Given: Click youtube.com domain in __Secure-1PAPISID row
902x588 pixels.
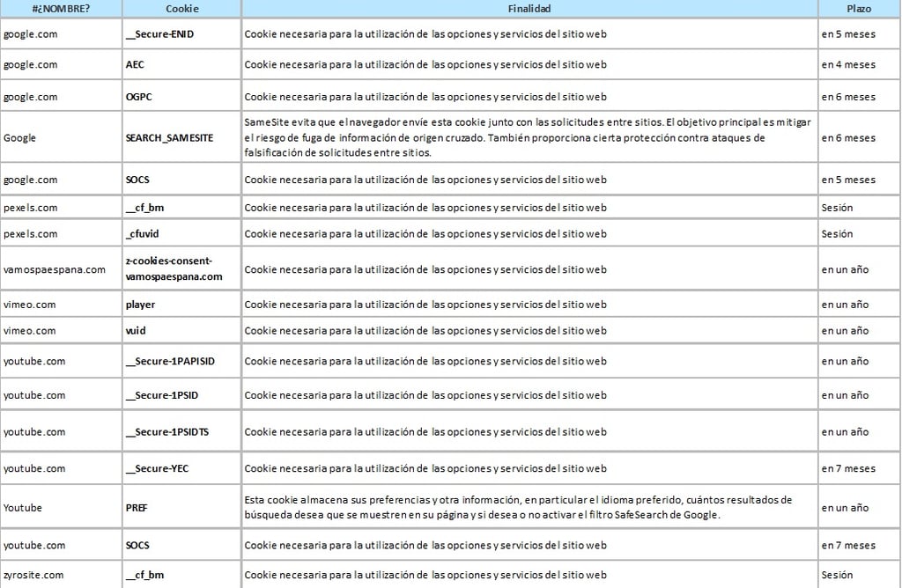Looking at the screenshot, I should click(34, 361).
